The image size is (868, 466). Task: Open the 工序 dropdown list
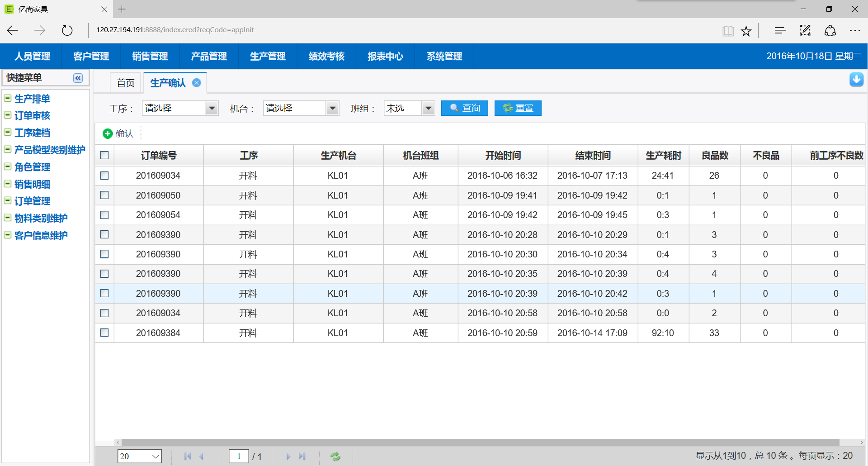pos(212,108)
